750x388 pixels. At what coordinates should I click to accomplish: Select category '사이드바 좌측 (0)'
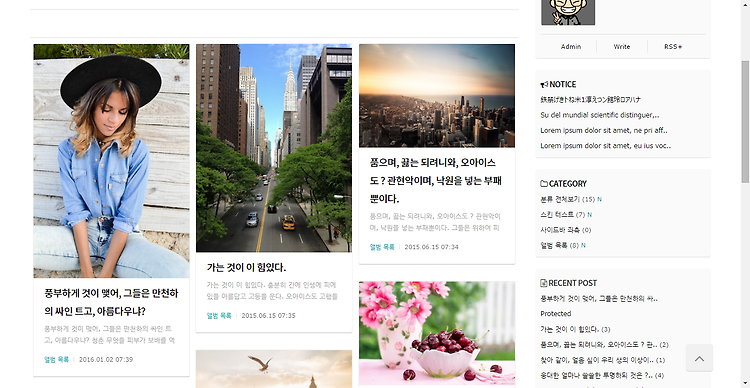(x=566, y=230)
